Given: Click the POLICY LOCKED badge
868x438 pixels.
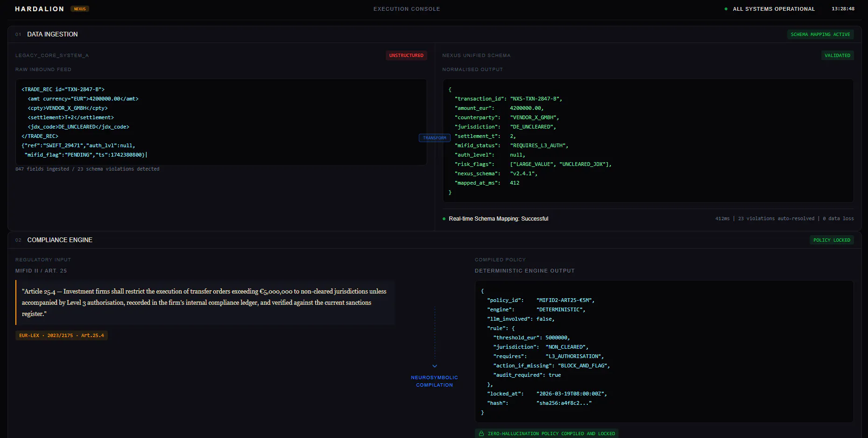Looking at the screenshot, I should coord(832,240).
